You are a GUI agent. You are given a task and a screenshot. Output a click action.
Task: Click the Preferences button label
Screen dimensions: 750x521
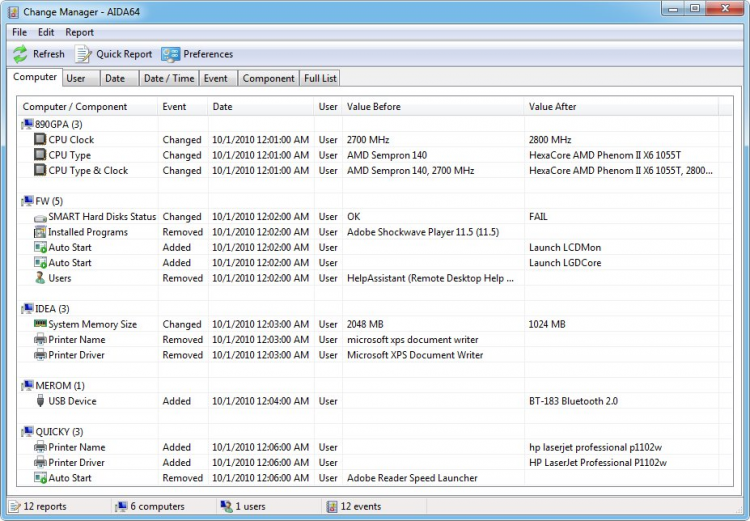208,54
